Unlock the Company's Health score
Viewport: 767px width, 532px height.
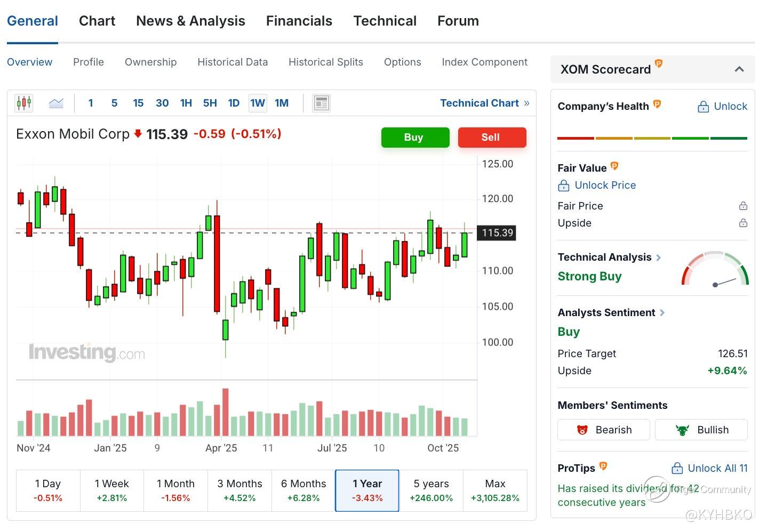click(x=723, y=106)
